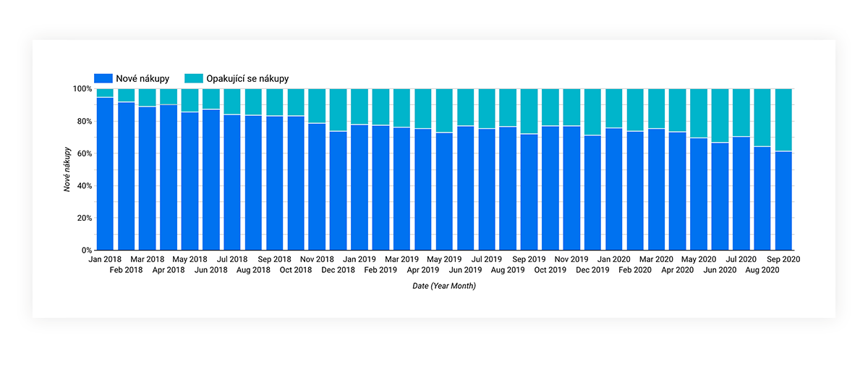Click the Dec 2018 teal bar segment
The width and height of the screenshot is (868, 378).
coord(339,110)
